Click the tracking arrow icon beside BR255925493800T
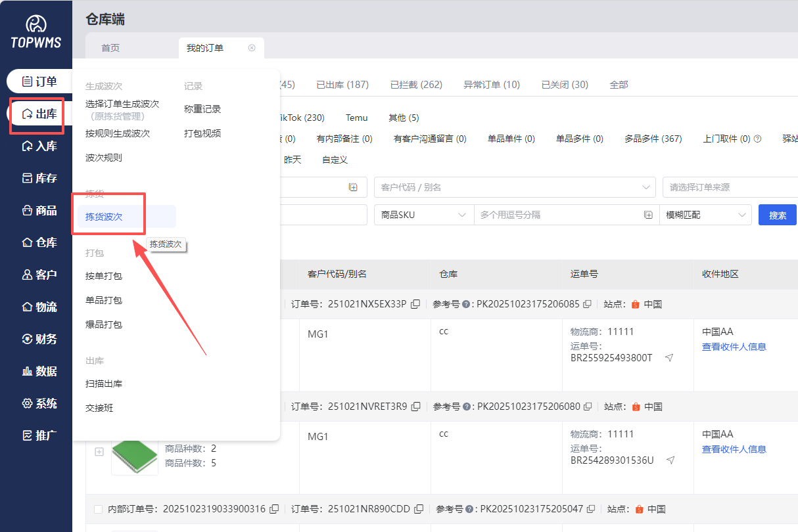This screenshot has width=798, height=532. point(669,358)
